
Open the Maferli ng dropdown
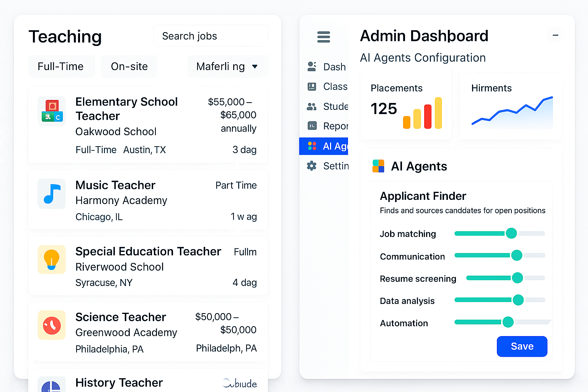pyautogui.click(x=227, y=67)
